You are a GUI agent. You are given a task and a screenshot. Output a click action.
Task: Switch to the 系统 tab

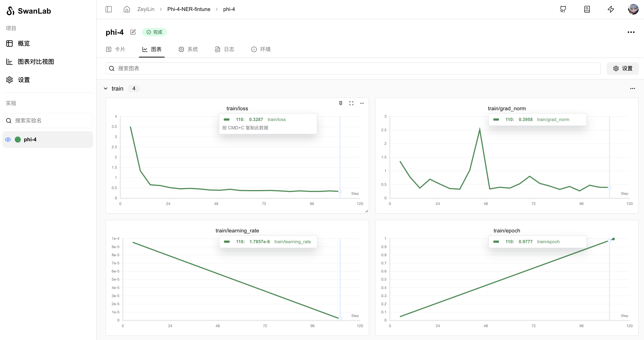188,49
